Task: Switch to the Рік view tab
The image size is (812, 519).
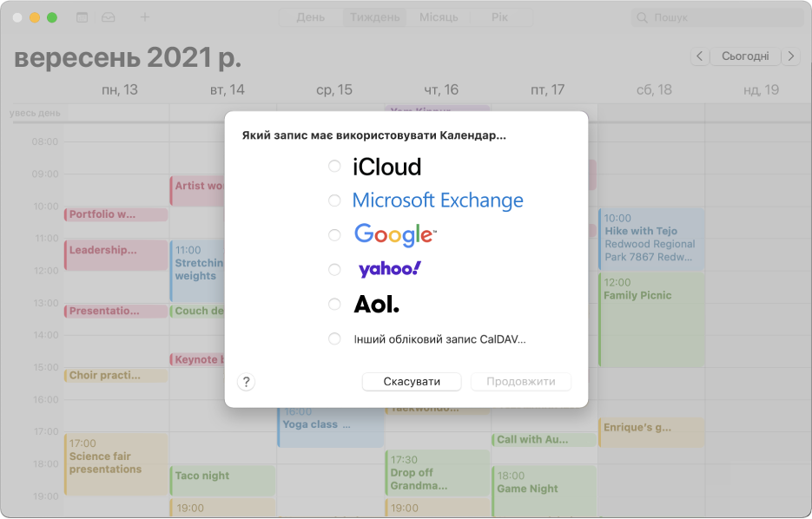Action: pyautogui.click(x=499, y=17)
